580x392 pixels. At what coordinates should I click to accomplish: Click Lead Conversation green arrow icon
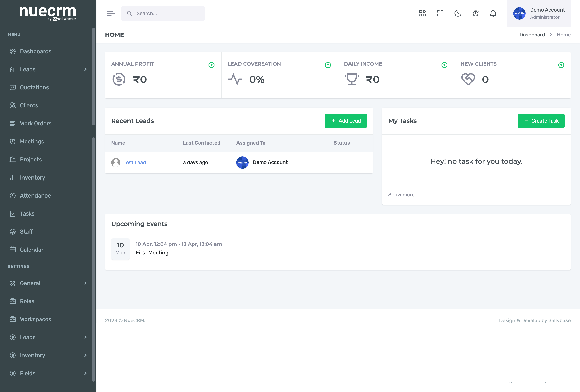328,65
